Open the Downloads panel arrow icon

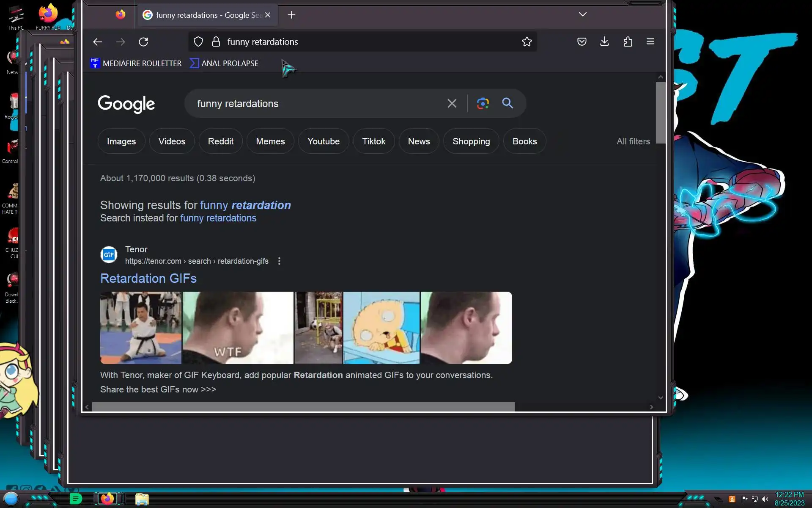[x=604, y=41]
